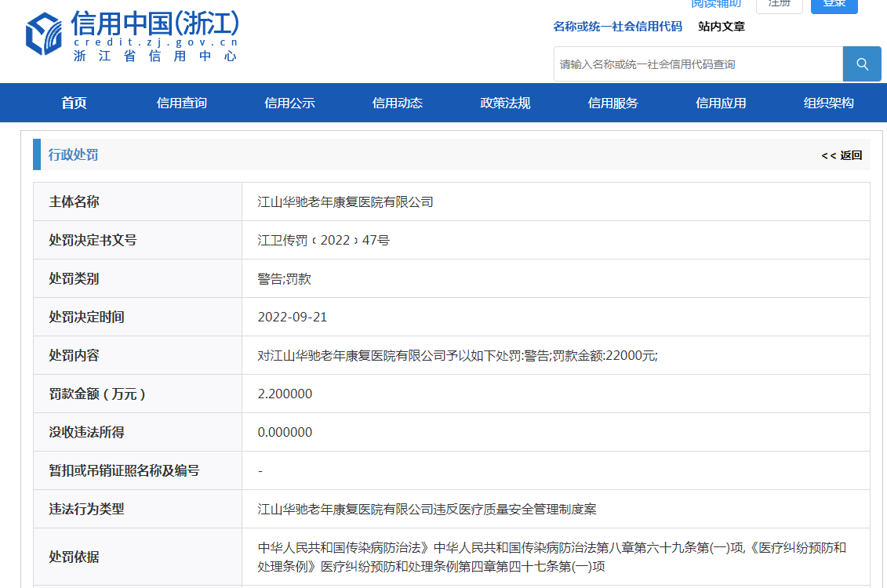Click the decision date 2022-09-21
The height and width of the screenshot is (588, 887).
tap(293, 318)
